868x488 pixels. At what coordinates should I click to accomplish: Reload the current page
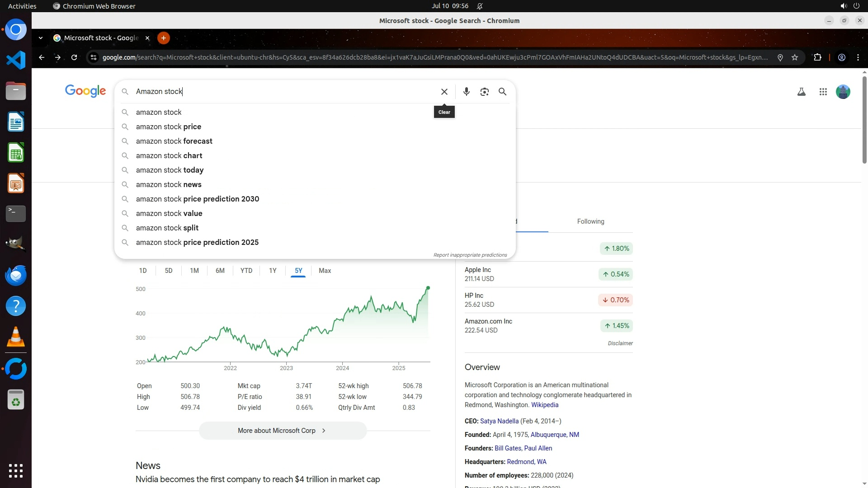74,57
